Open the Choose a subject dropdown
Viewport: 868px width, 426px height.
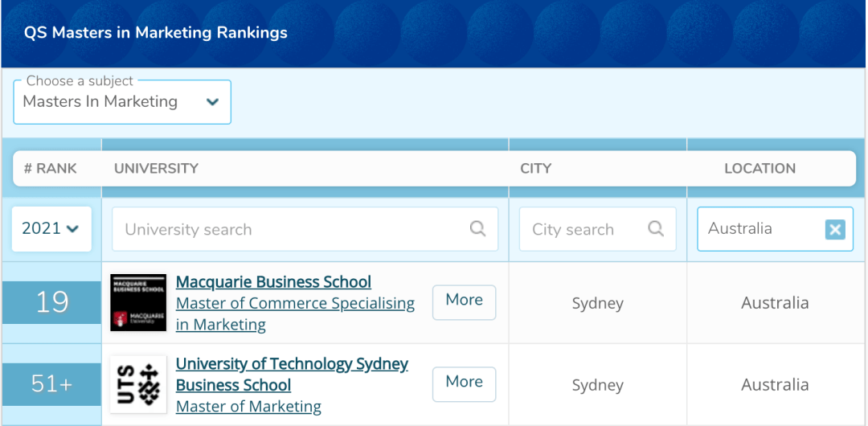pos(122,102)
